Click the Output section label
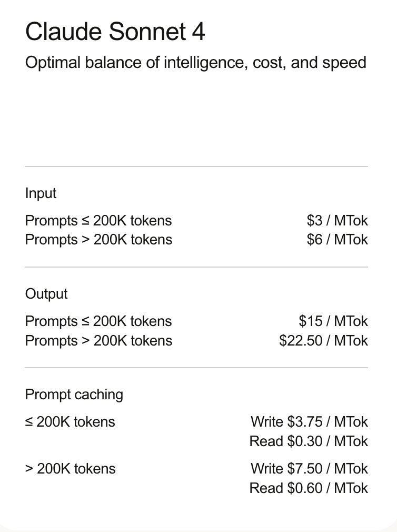Screen dimensions: 397x532 pos(46,294)
